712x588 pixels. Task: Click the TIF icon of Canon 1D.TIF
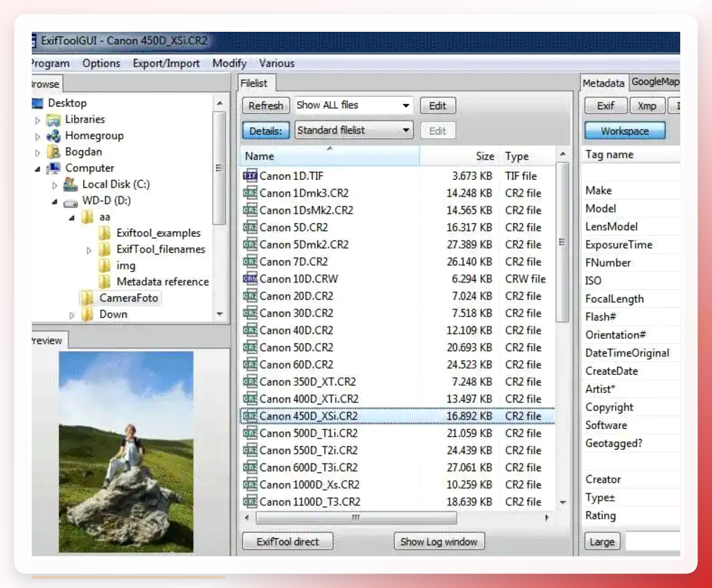(x=250, y=176)
